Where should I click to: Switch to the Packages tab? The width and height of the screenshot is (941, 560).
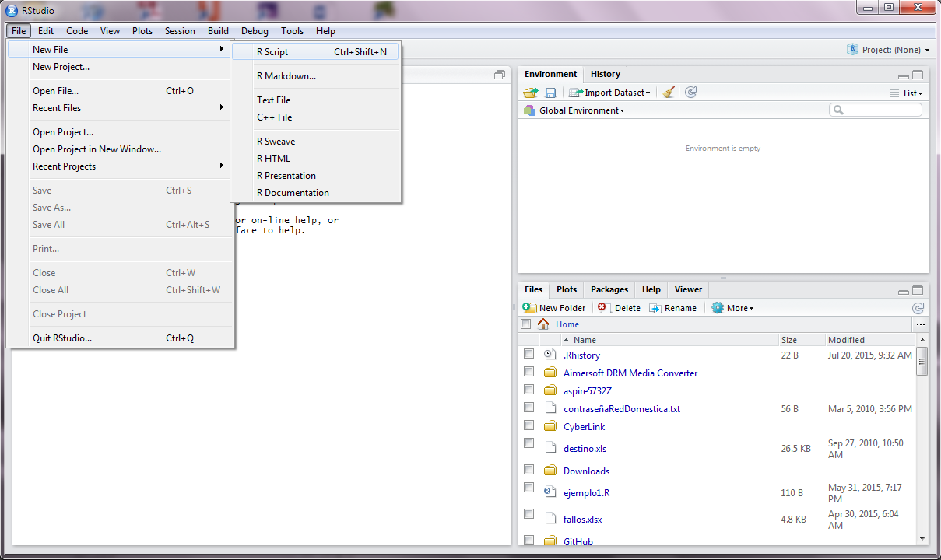[x=609, y=289]
